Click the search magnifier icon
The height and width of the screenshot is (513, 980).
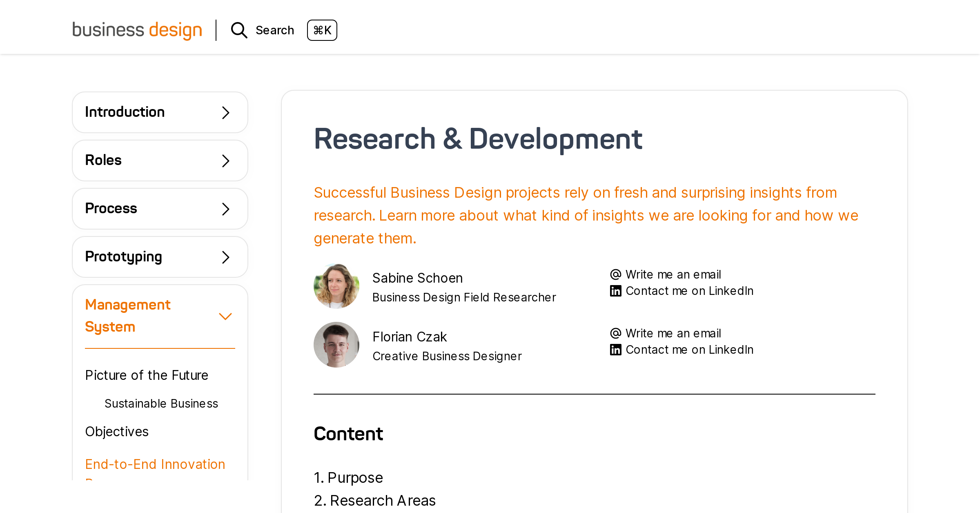(239, 30)
